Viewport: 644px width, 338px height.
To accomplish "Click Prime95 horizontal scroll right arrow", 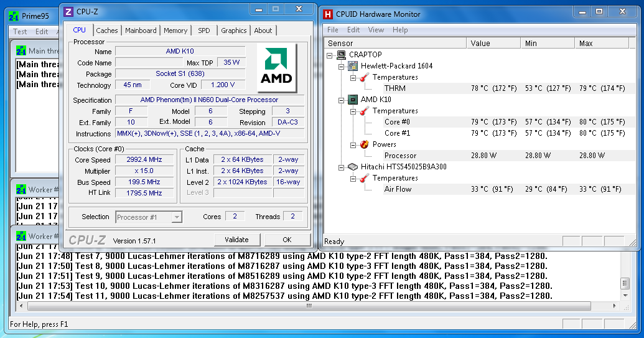I will pyautogui.click(x=614, y=306).
